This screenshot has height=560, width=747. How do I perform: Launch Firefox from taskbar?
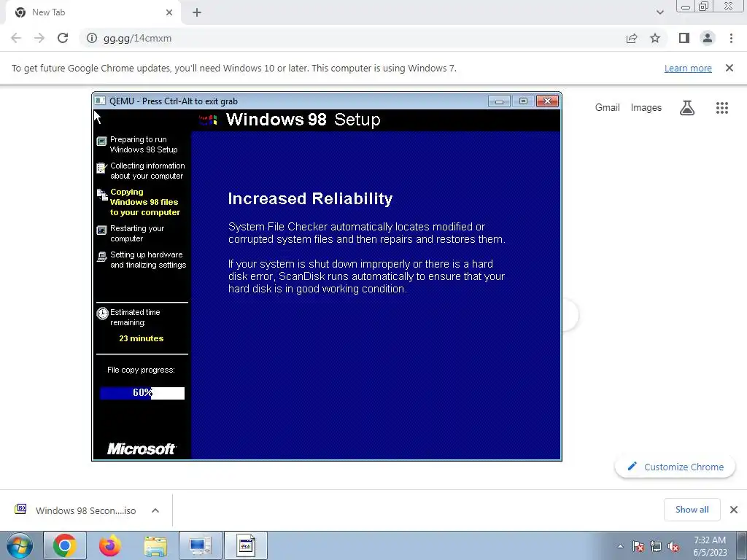[110, 545]
